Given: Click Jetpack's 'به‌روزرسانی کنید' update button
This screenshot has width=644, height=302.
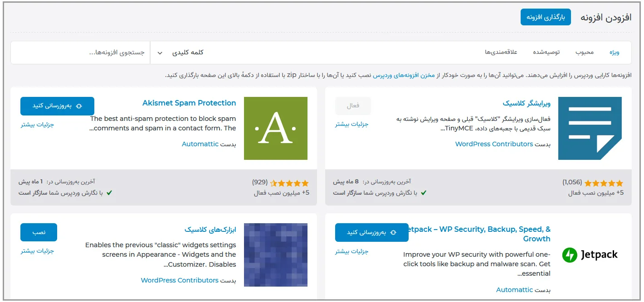Looking at the screenshot, I should pyautogui.click(x=371, y=232).
